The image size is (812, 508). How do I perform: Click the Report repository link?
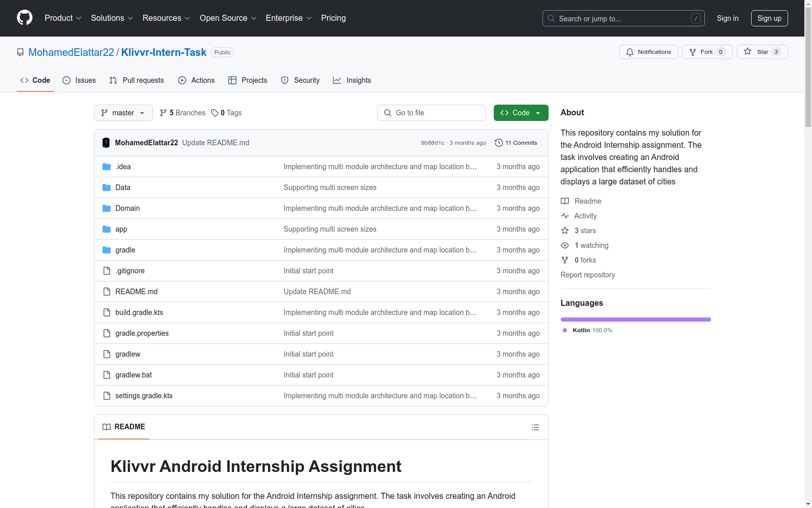point(588,275)
